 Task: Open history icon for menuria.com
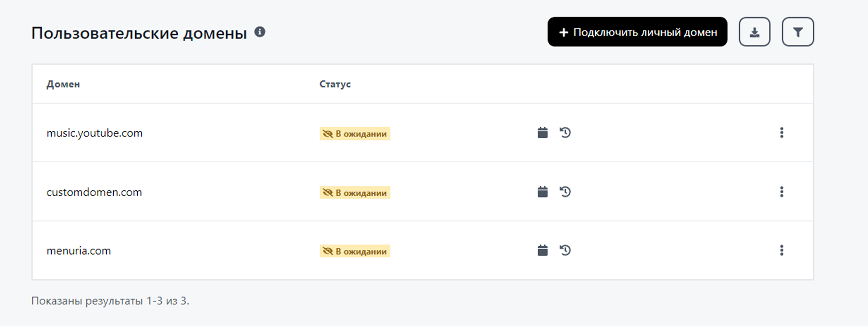tap(565, 250)
